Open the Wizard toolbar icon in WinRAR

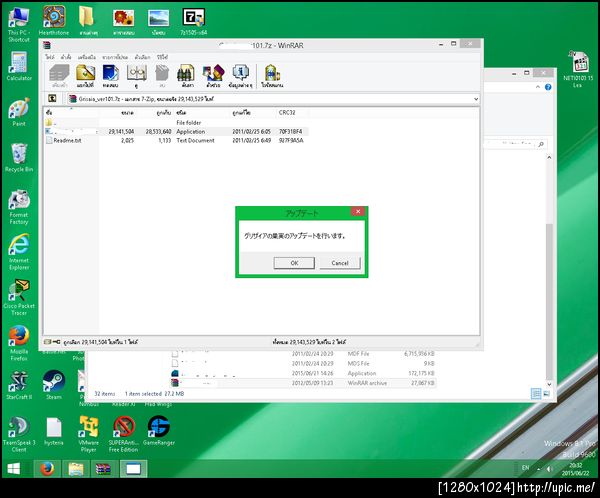click(214, 76)
